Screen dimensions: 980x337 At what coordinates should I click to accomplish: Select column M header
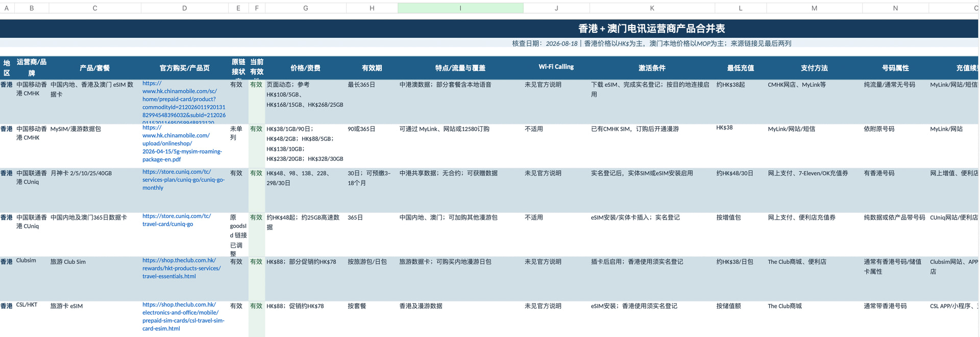pyautogui.click(x=814, y=8)
